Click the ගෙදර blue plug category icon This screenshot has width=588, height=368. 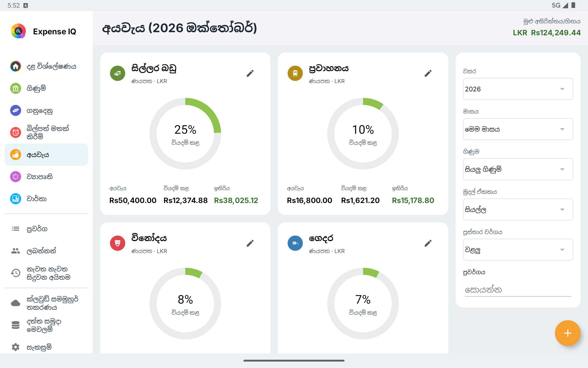pos(295,243)
